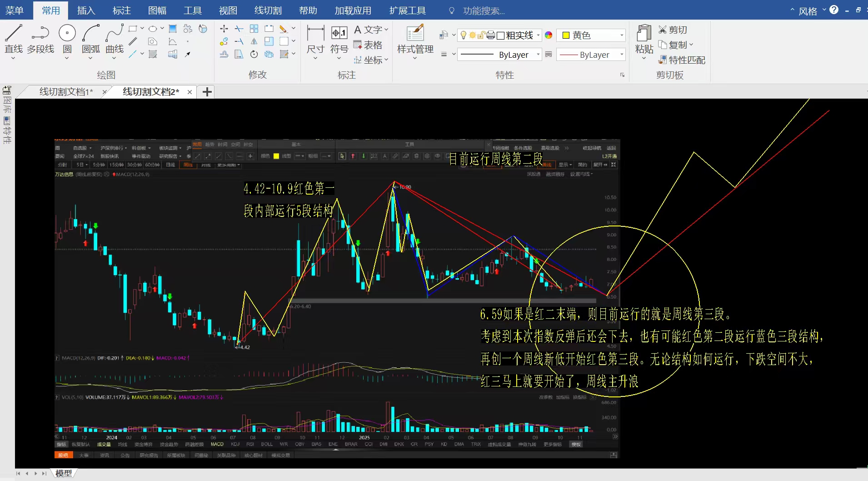Activate the move tool in 修改 group
The width and height of the screenshot is (868, 481).
tap(224, 29)
